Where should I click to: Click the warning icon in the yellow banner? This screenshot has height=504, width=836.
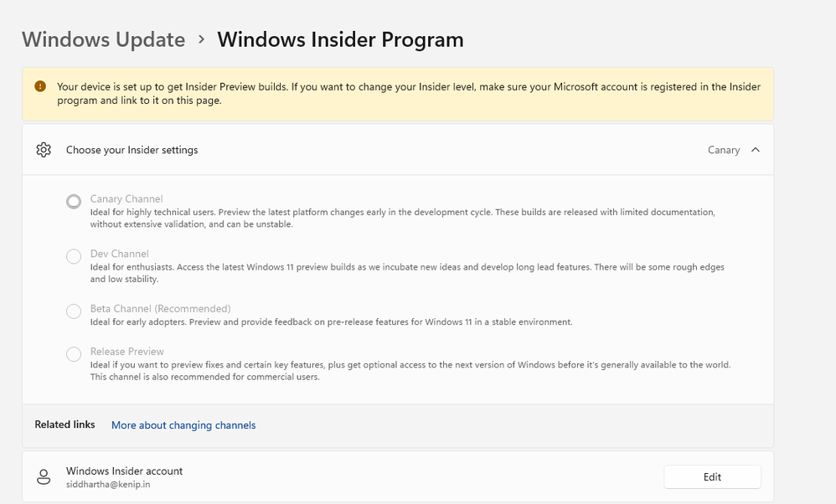[x=40, y=86]
